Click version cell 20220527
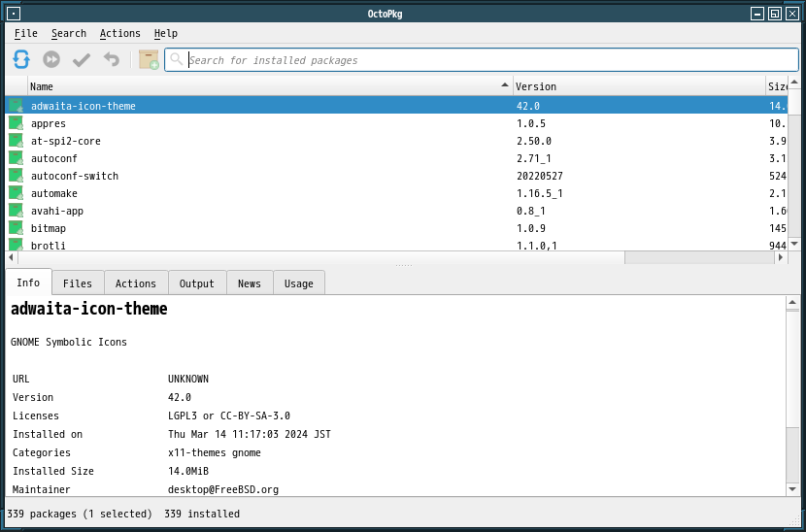The height and width of the screenshot is (532, 806). (x=540, y=176)
